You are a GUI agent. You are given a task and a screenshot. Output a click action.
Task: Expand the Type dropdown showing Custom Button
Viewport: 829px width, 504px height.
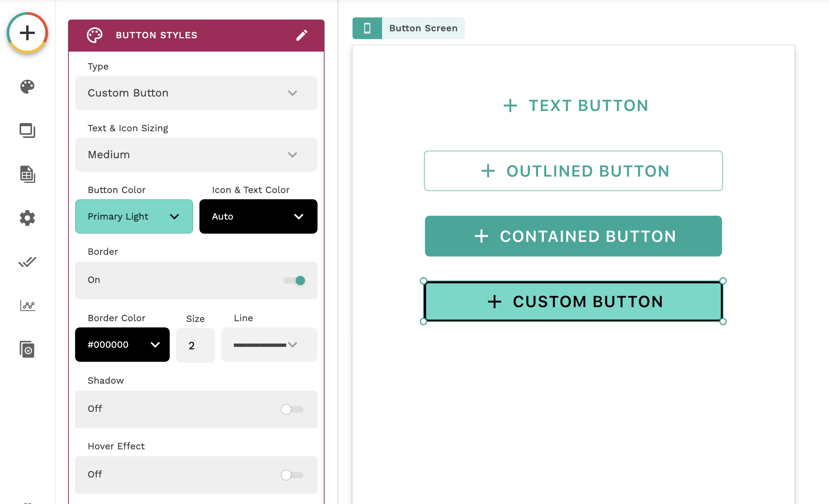(196, 93)
